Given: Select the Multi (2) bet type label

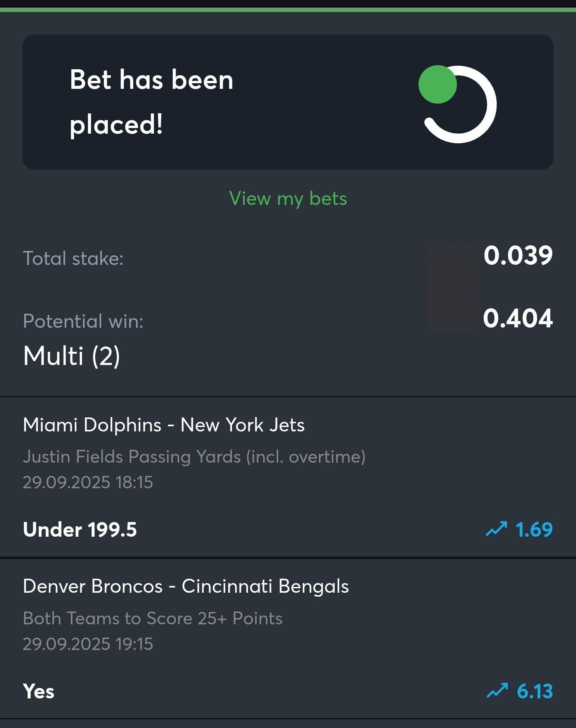Looking at the screenshot, I should (x=72, y=356).
